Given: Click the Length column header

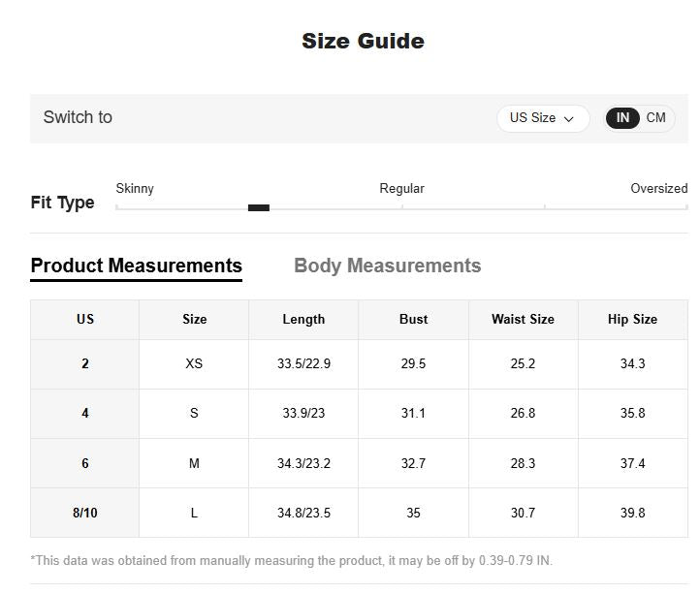Looking at the screenshot, I should (x=303, y=320).
